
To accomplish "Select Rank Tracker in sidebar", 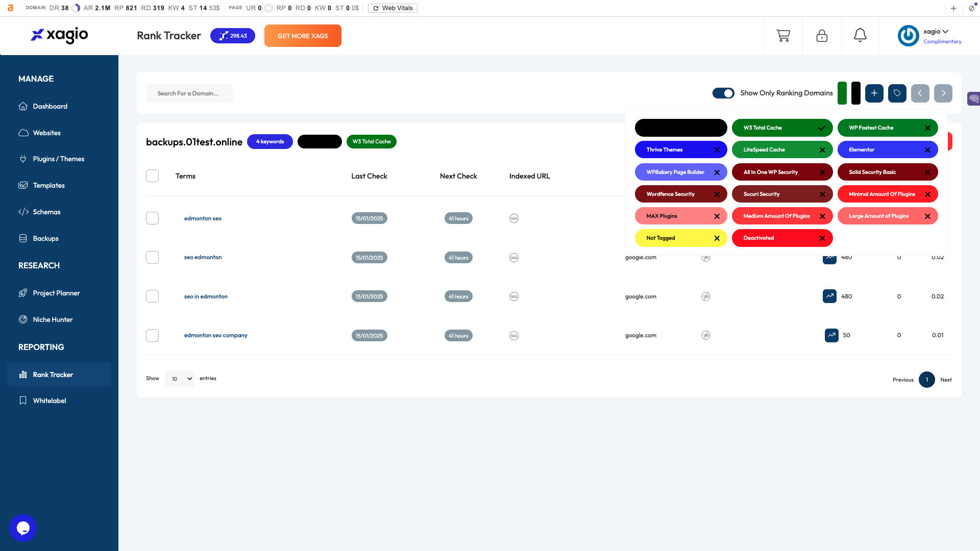I will click(x=59, y=374).
